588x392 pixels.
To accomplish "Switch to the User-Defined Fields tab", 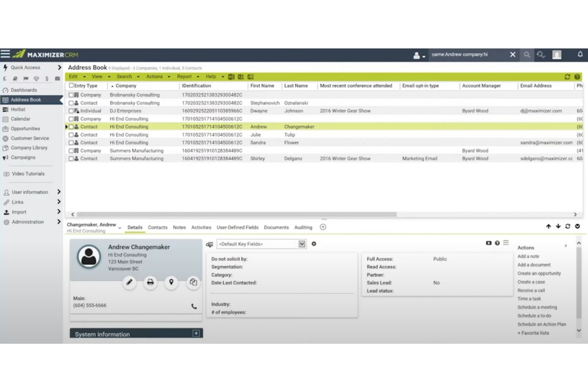I will click(x=237, y=228).
